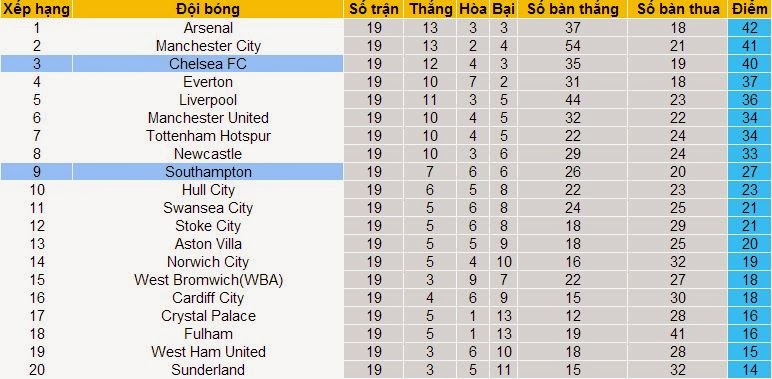Select West Ham United team name
This screenshot has width=772, height=379.
(x=208, y=351)
